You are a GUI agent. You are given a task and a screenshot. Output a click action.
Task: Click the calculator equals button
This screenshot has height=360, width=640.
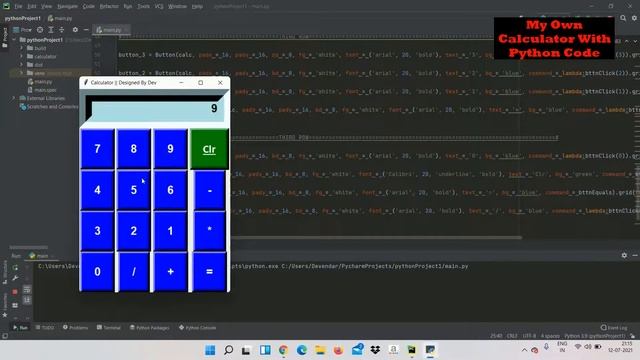[209, 271]
